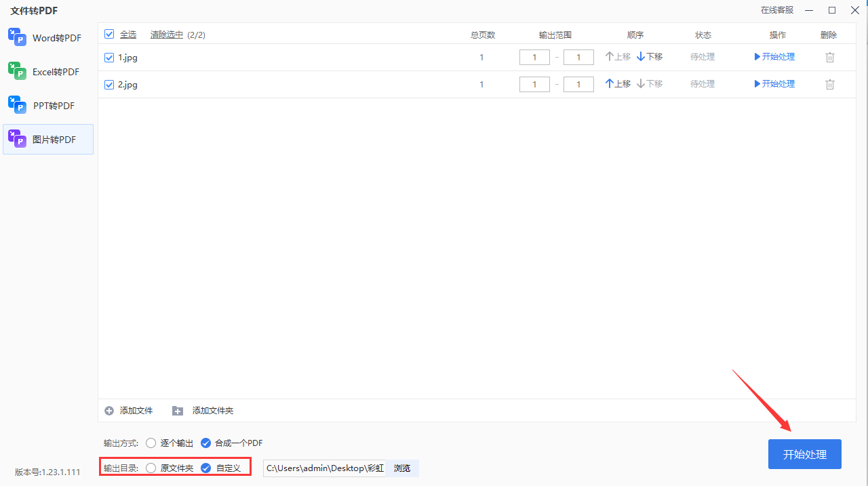The image size is (868, 486).
Task: Click 添加文件 to add a file
Action: click(x=129, y=411)
